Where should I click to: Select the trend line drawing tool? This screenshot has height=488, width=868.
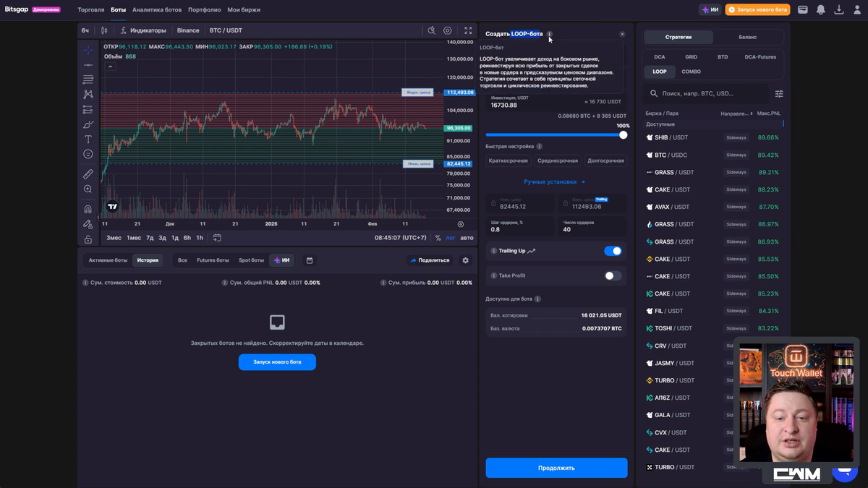(88, 65)
